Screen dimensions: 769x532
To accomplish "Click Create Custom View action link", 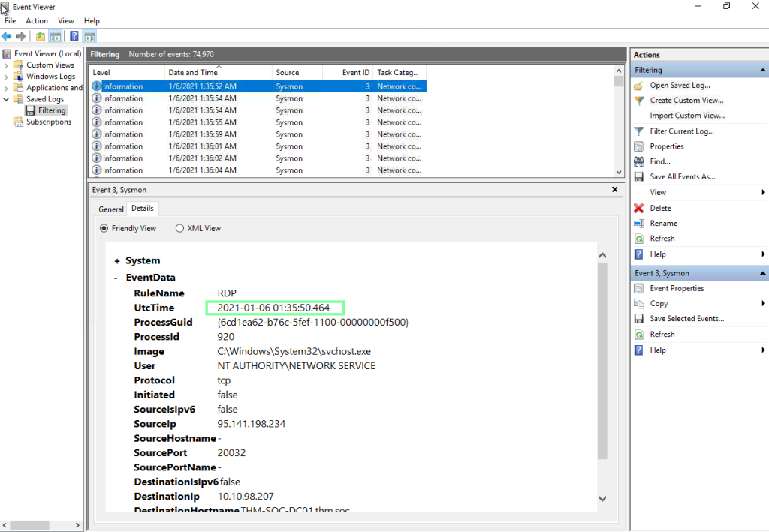I will [686, 101].
